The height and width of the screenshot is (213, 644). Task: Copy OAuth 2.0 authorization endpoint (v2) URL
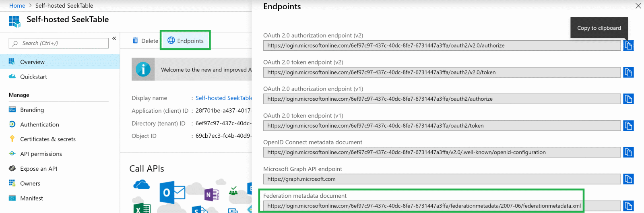coord(628,45)
